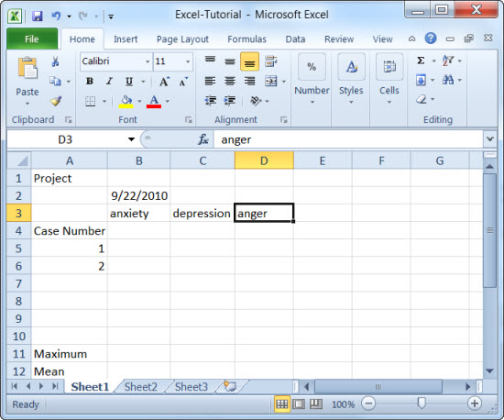
Task: Open Find & Select binoculars icon
Action: [x=448, y=80]
